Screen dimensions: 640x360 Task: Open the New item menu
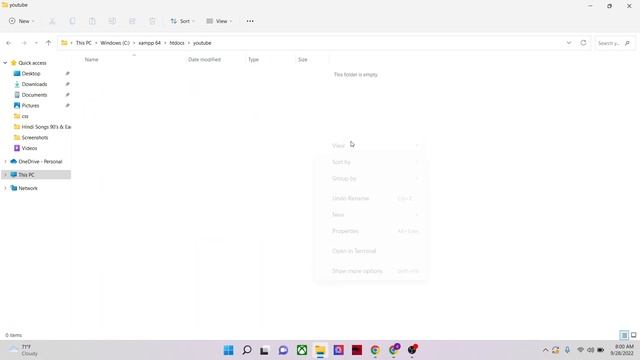[x=21, y=21]
